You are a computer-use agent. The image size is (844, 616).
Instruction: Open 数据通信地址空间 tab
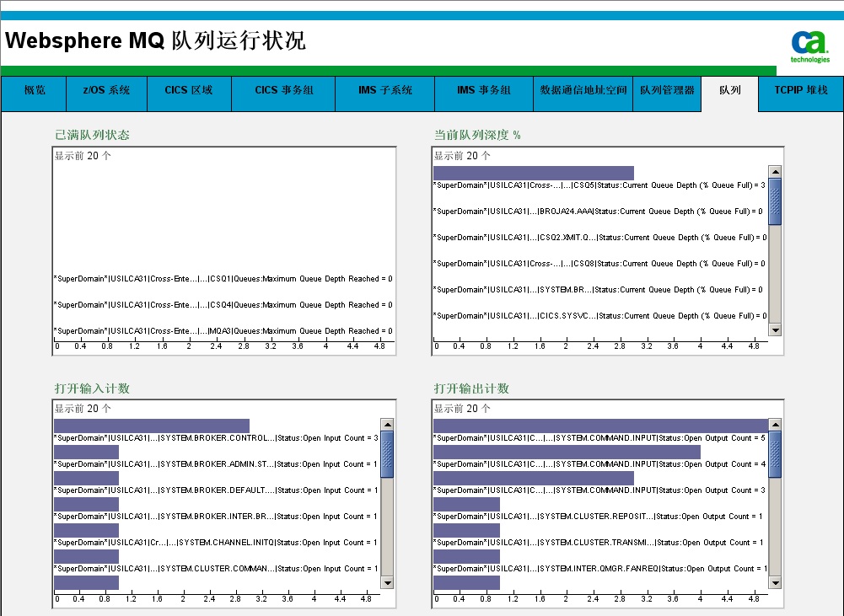click(583, 90)
